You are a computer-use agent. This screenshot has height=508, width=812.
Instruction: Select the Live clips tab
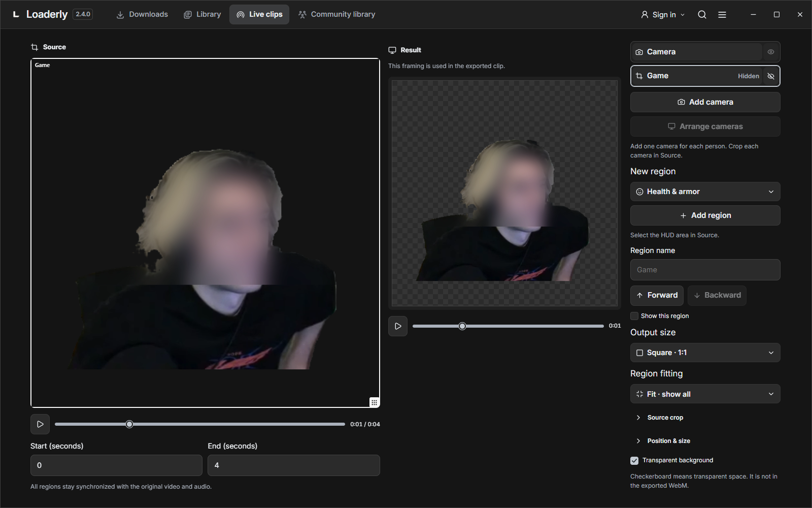(259, 14)
